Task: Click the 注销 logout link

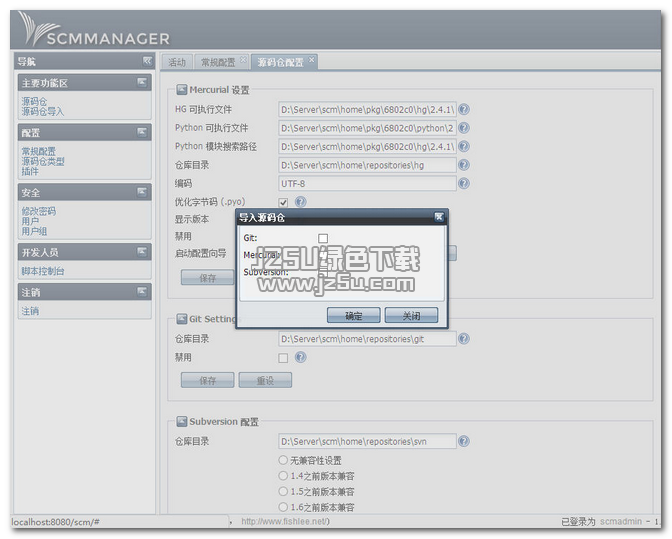Action: tap(30, 311)
